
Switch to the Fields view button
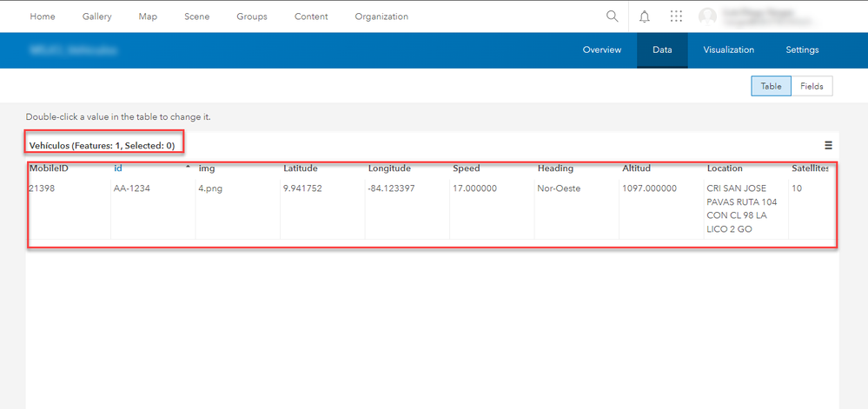(x=812, y=86)
